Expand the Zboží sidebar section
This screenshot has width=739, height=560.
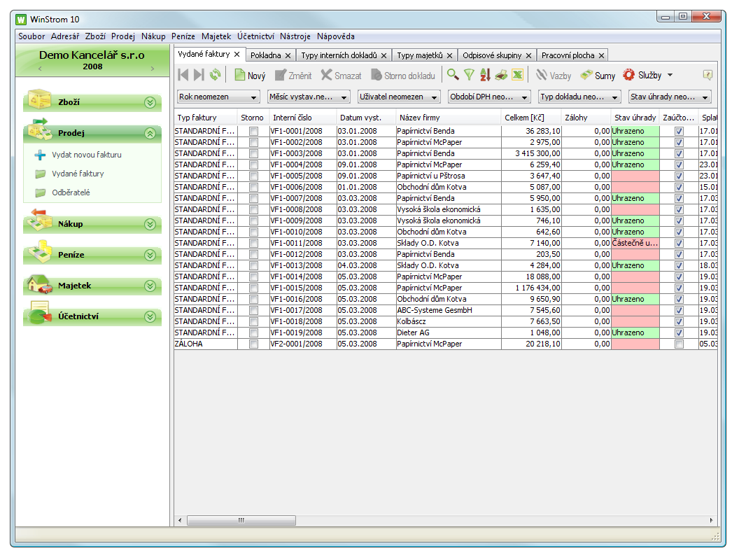pos(150,102)
